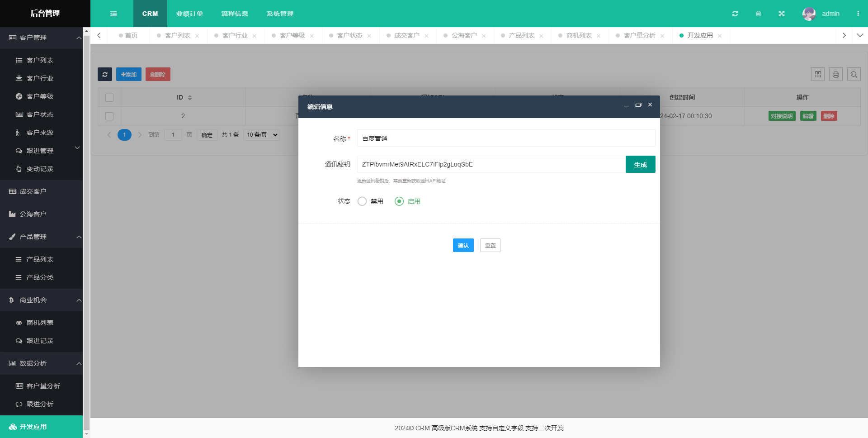Collapse the 客户管理 sidebar group
The width and height of the screenshot is (868, 438).
click(x=41, y=38)
